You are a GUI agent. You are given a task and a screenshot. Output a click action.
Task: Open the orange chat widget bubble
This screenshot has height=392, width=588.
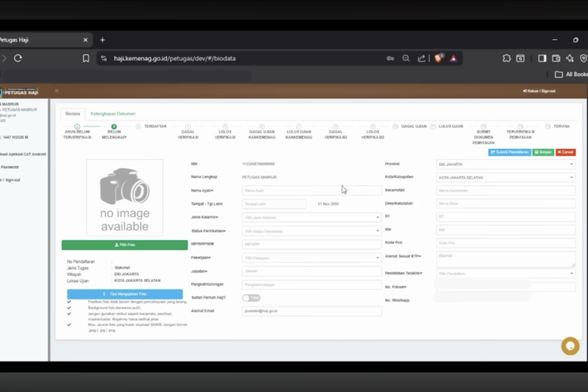point(570,346)
